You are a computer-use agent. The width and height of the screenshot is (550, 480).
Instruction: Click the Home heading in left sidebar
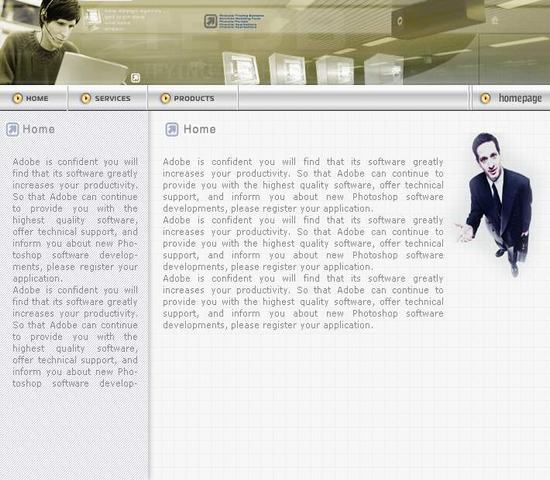39,129
